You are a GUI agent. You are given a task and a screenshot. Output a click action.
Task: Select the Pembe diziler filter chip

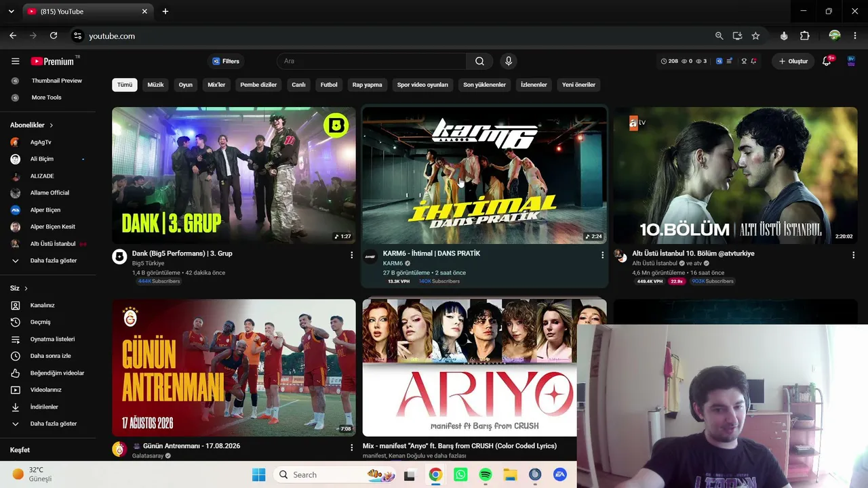click(258, 85)
